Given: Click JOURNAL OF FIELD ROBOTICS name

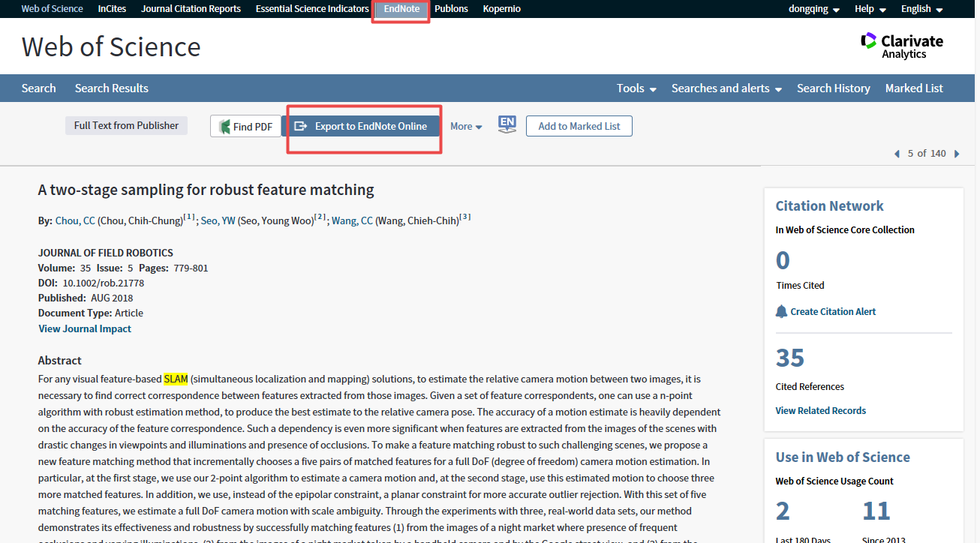Looking at the screenshot, I should 106,253.
